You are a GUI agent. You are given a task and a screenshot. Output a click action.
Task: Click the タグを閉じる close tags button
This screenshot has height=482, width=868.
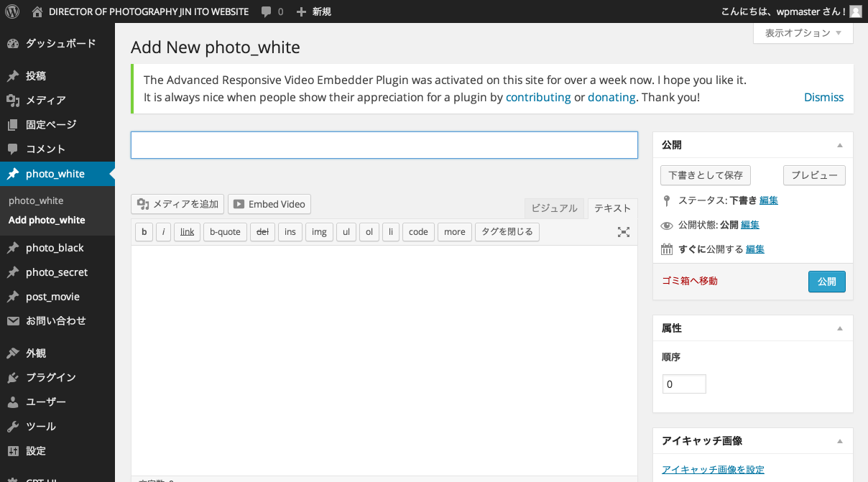[507, 232]
